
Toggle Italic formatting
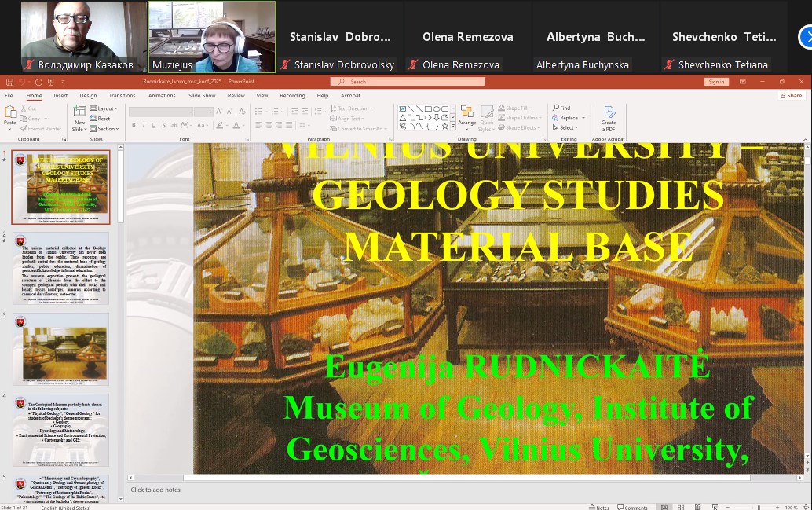click(x=144, y=125)
